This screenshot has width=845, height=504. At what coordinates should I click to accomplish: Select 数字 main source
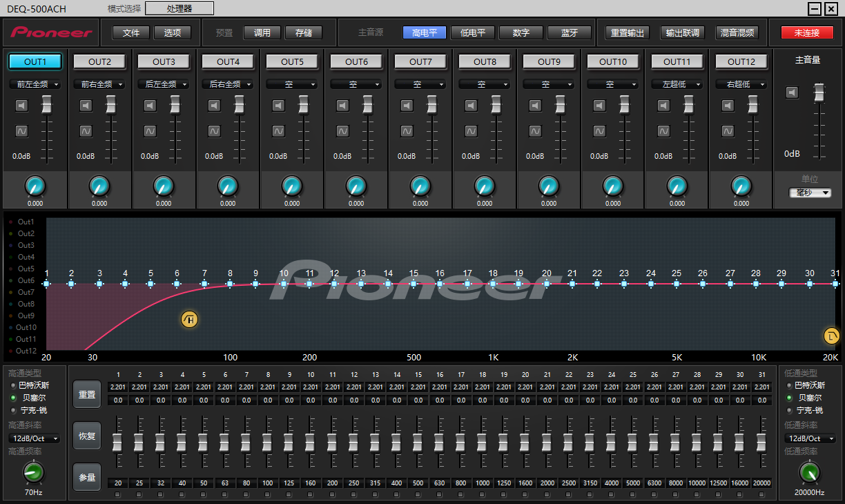[521, 32]
